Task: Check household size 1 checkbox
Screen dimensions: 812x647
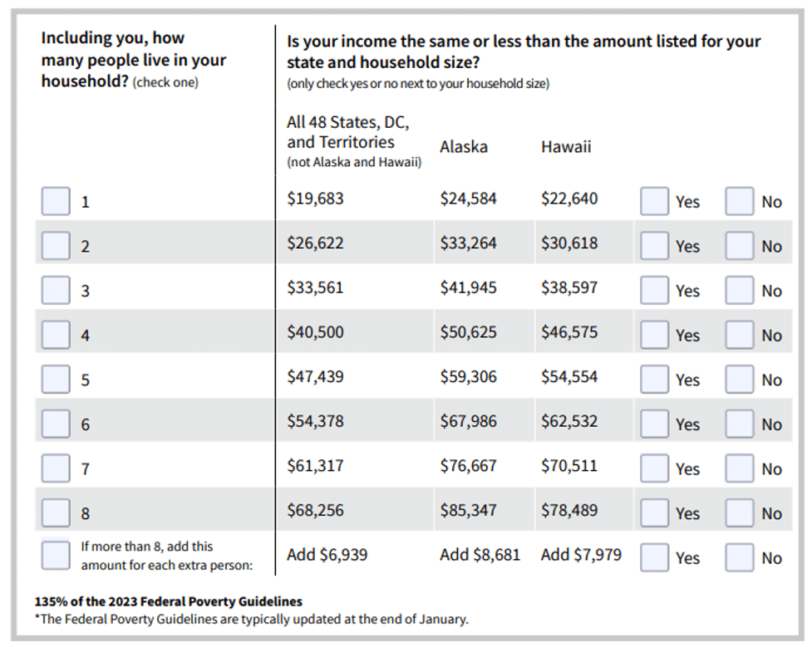Action: point(56,201)
